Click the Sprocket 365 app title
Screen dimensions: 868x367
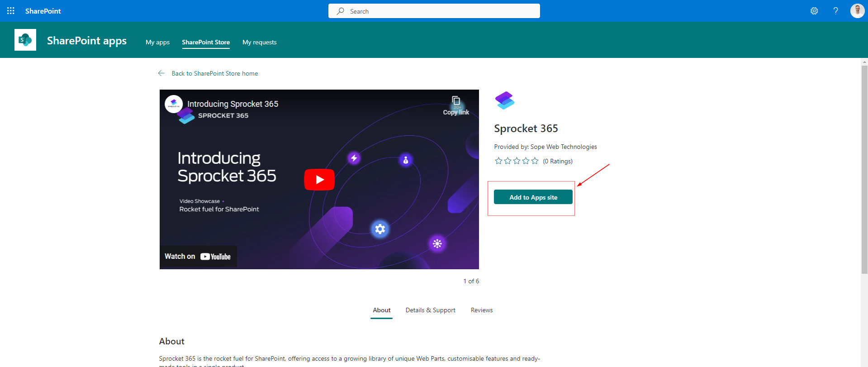click(526, 129)
